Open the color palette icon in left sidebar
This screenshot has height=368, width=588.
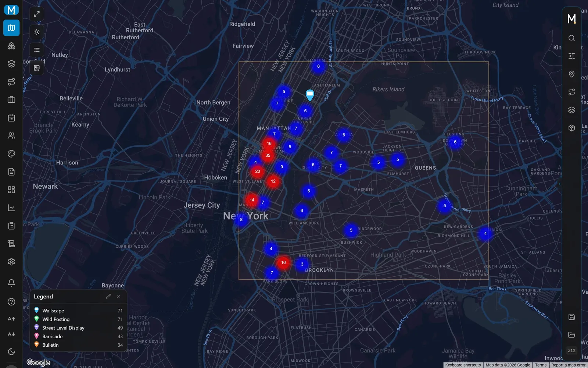11,154
